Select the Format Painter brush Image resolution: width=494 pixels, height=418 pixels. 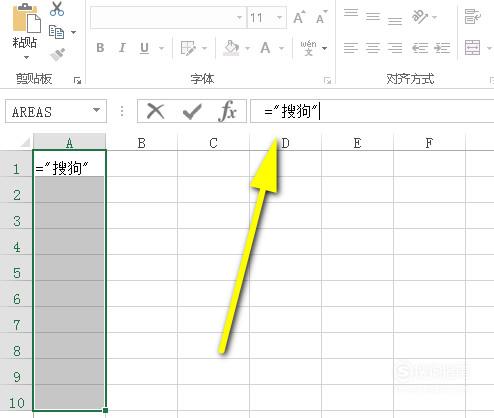point(58,55)
